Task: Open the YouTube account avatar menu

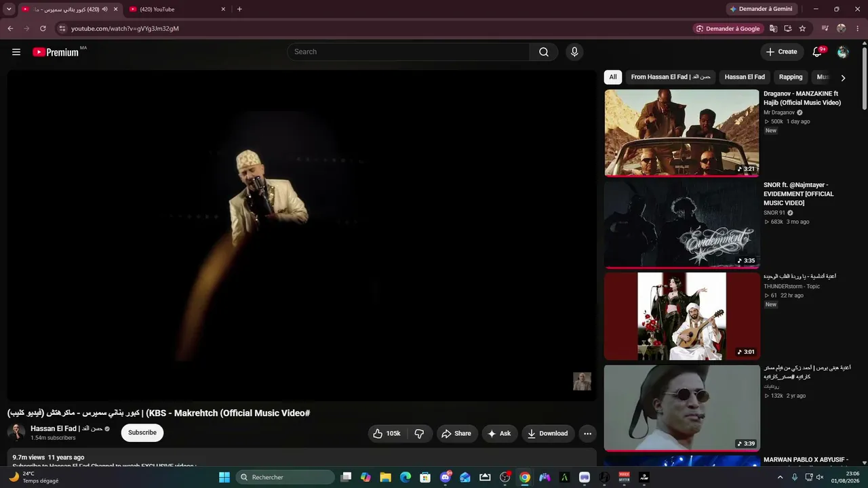Action: point(843,52)
